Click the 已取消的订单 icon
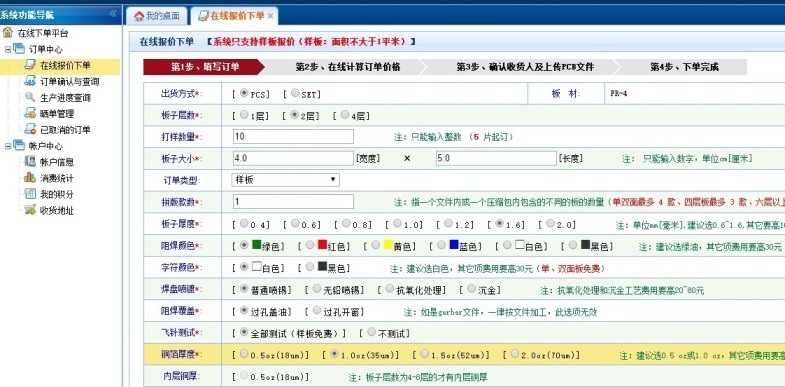The height and width of the screenshot is (387, 785). [30, 129]
